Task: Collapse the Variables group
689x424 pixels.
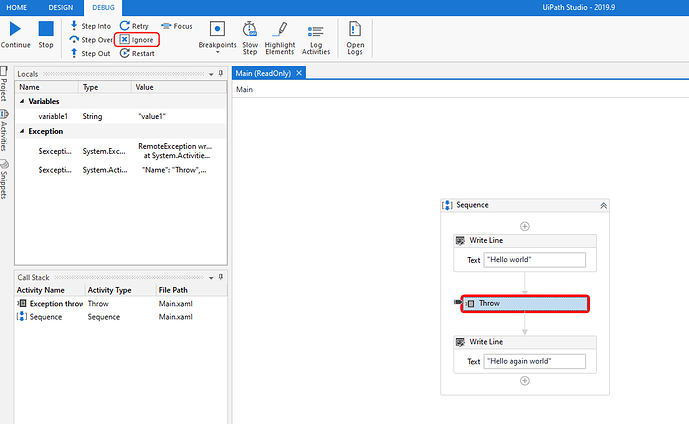Action: [x=22, y=101]
